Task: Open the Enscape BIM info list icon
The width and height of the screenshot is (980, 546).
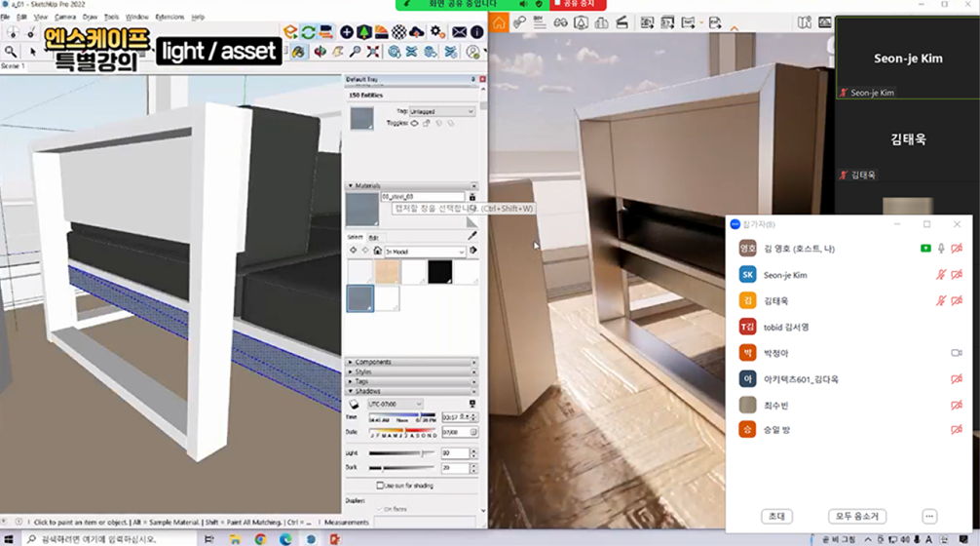Action: 540,23
